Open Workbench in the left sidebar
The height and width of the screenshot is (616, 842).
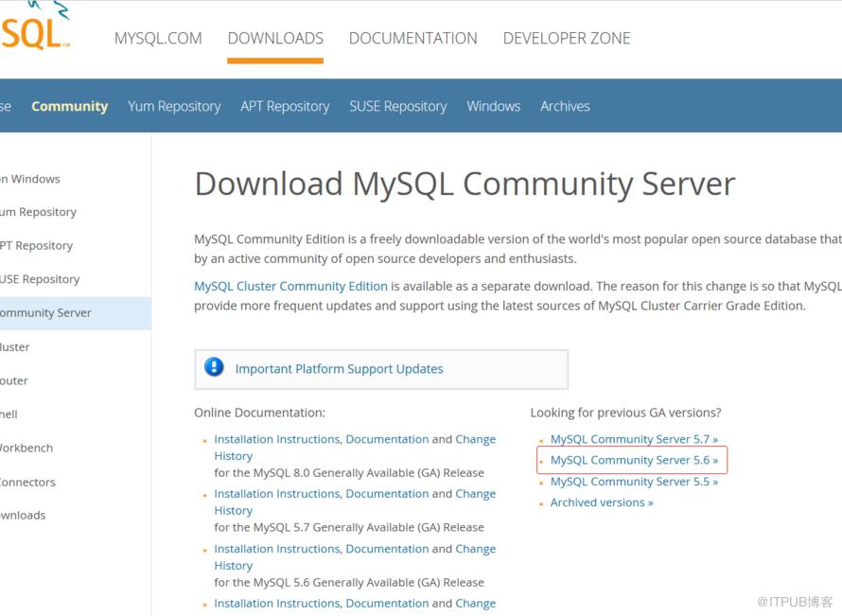click(x=26, y=448)
